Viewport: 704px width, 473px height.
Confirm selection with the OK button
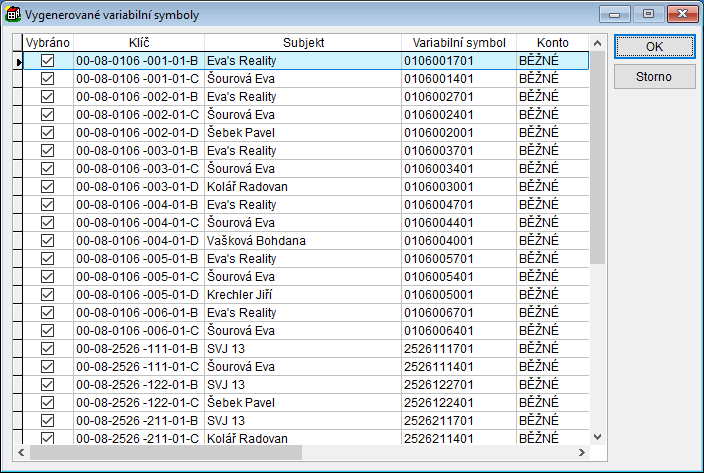click(x=654, y=47)
